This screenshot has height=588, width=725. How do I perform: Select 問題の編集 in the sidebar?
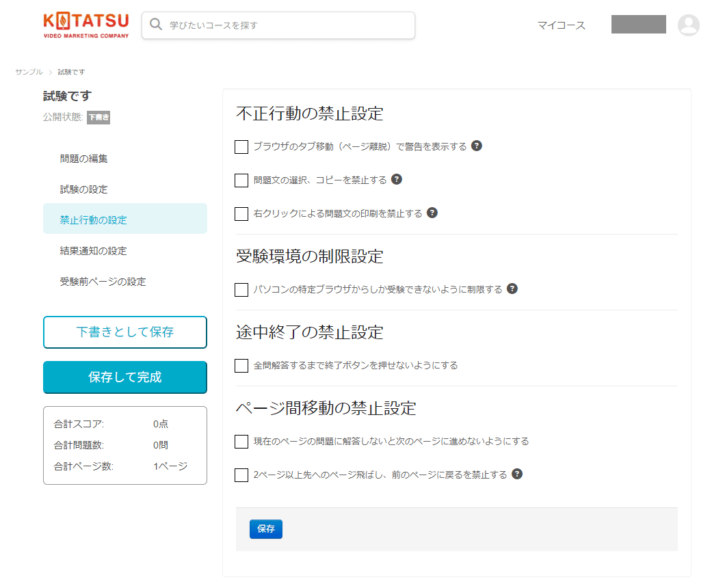[x=83, y=157]
